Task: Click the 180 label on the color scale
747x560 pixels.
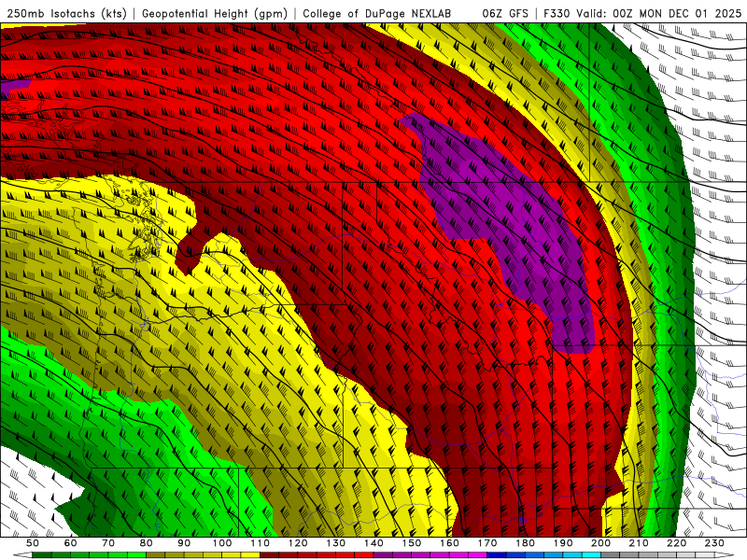Action: pyautogui.click(x=525, y=543)
